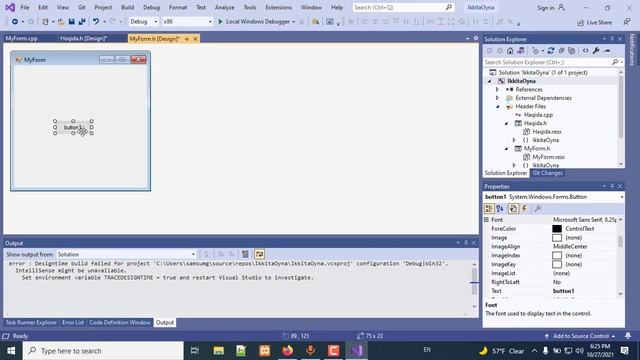The image size is (640, 360).
Task: Click Property Pages wrench in Properties panel
Action: pos(538,209)
